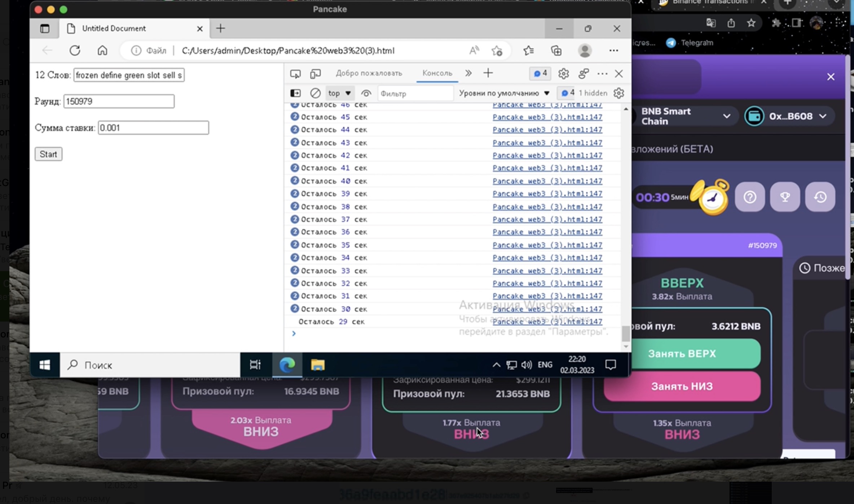Toggle console sidebar panel icon
Viewport: 854px width, 504px height.
pos(295,93)
